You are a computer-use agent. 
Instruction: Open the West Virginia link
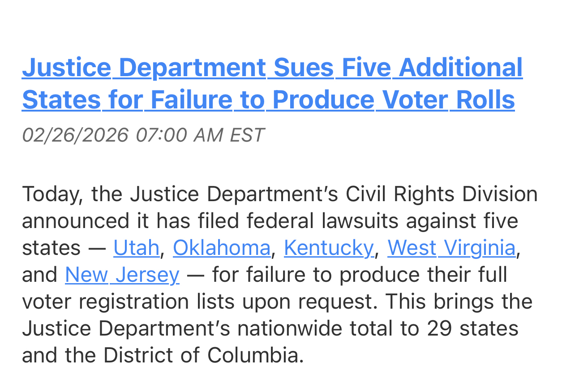451,248
